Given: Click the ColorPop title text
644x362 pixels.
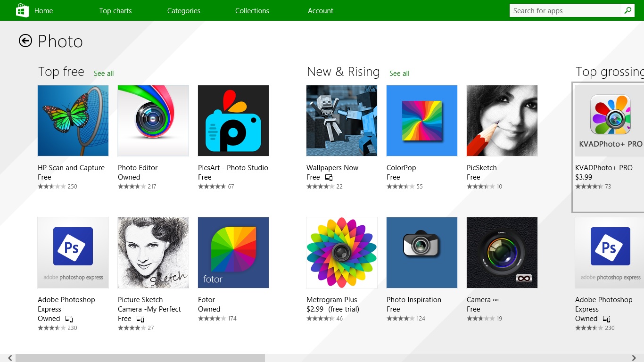Looking at the screenshot, I should click(401, 168).
